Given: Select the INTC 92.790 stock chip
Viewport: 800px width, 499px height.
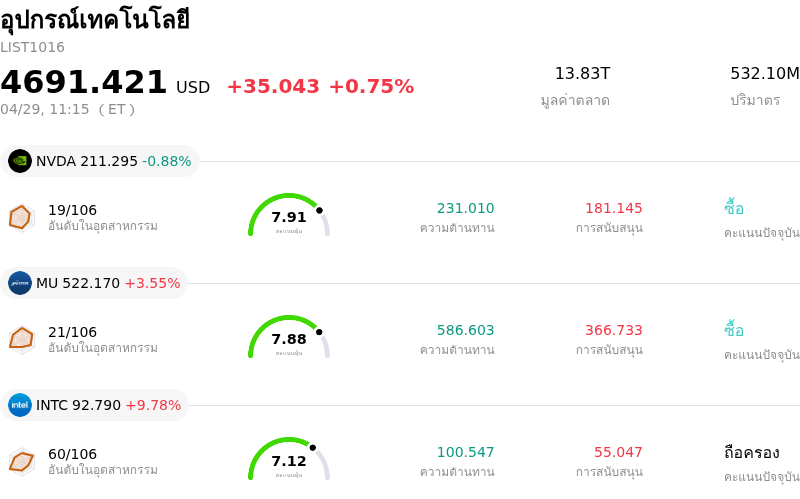Looking at the screenshot, I should coord(95,405).
